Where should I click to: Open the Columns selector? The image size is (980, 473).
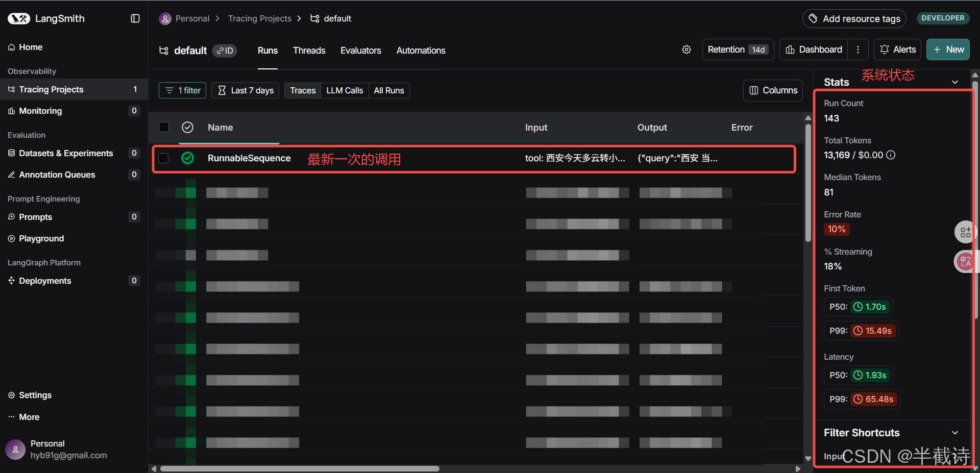tap(773, 90)
